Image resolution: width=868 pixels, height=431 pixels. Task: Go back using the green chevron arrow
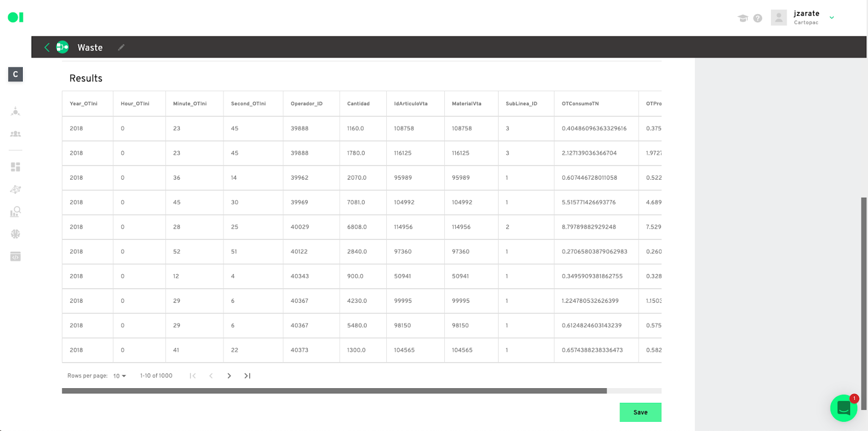(47, 47)
